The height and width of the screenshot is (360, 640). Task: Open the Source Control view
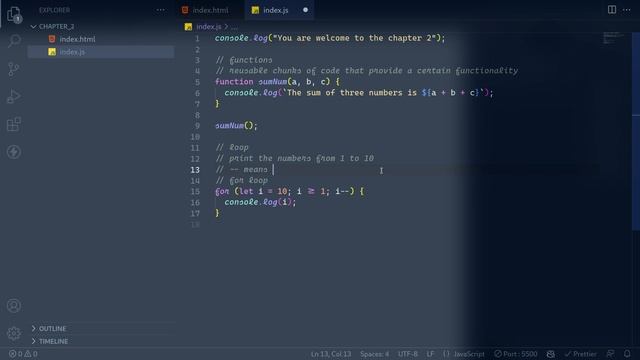point(14,69)
